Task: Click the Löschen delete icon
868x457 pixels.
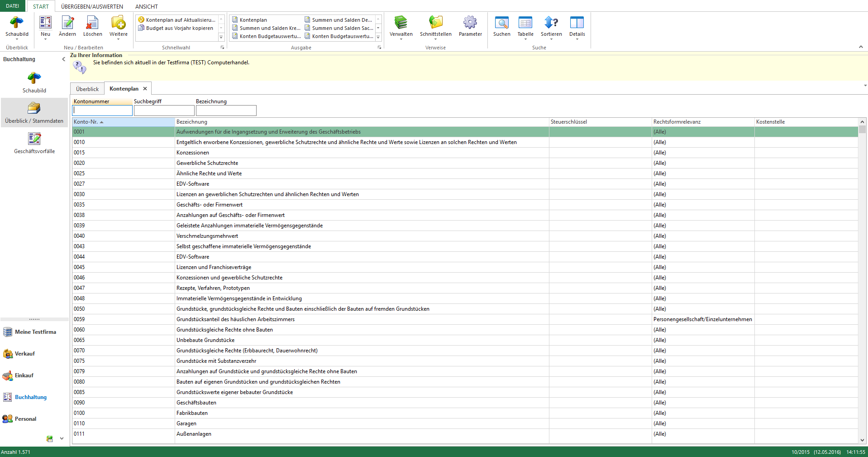Action: pyautogui.click(x=92, y=23)
